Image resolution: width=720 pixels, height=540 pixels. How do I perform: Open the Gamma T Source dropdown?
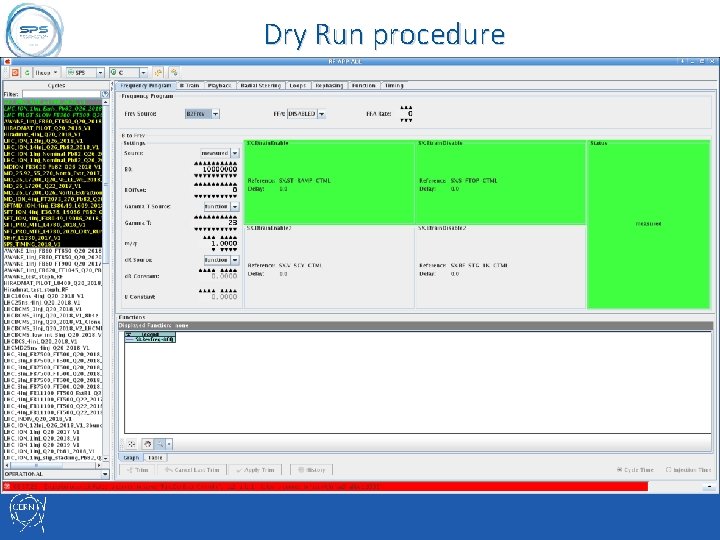tap(221, 207)
